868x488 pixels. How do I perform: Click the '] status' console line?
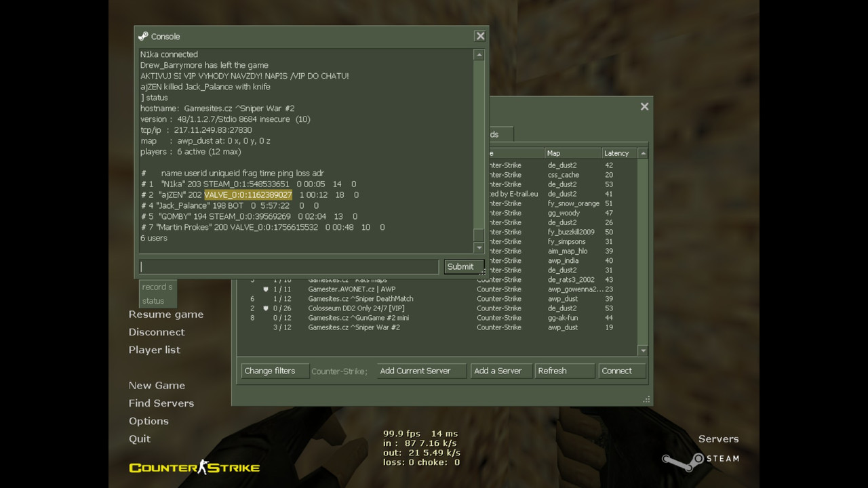tap(154, 98)
